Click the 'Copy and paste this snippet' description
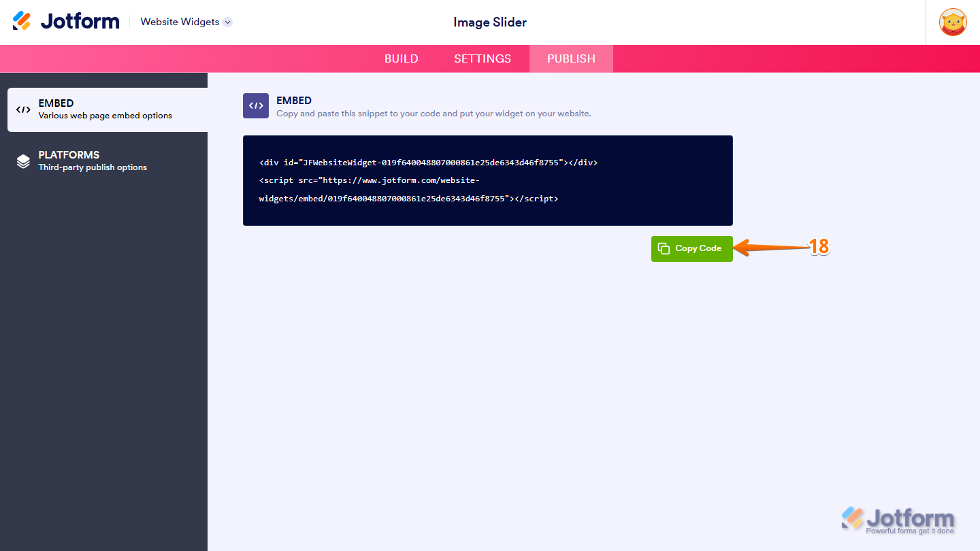Screen dimensions: 980x551 [434, 114]
